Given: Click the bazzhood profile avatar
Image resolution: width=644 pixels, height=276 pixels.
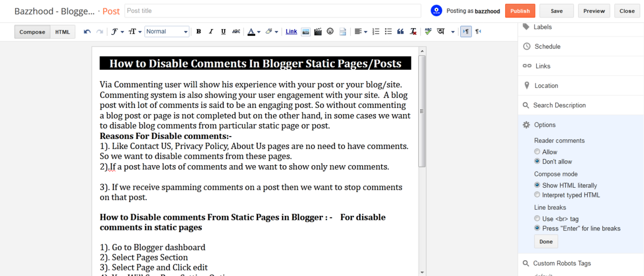Looking at the screenshot, I should tap(436, 11).
